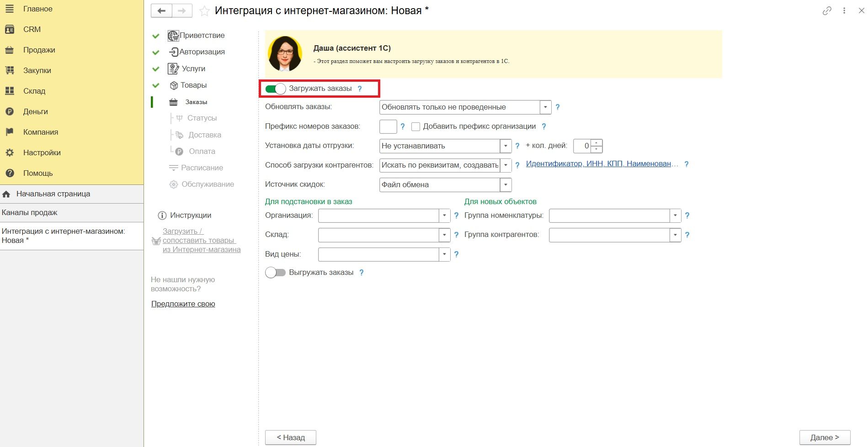Open the three-dot more menu
Screen dimensions: 868x447
844,11
